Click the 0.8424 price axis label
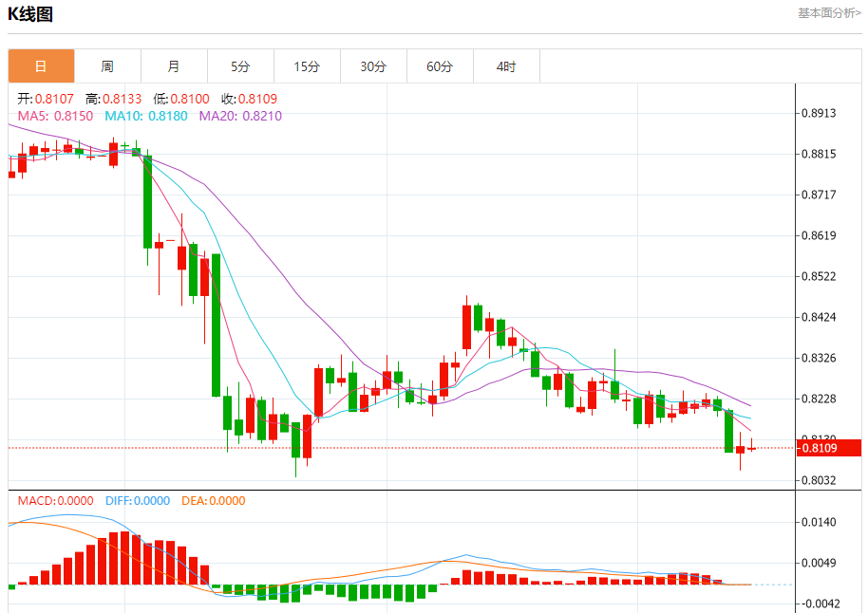868x613 pixels. (x=819, y=317)
